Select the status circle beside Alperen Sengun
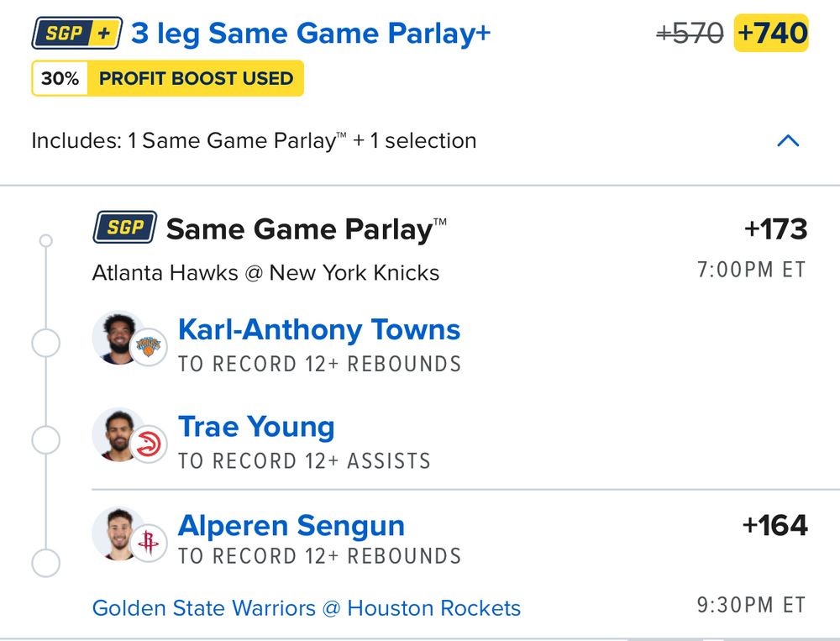 coord(45,563)
